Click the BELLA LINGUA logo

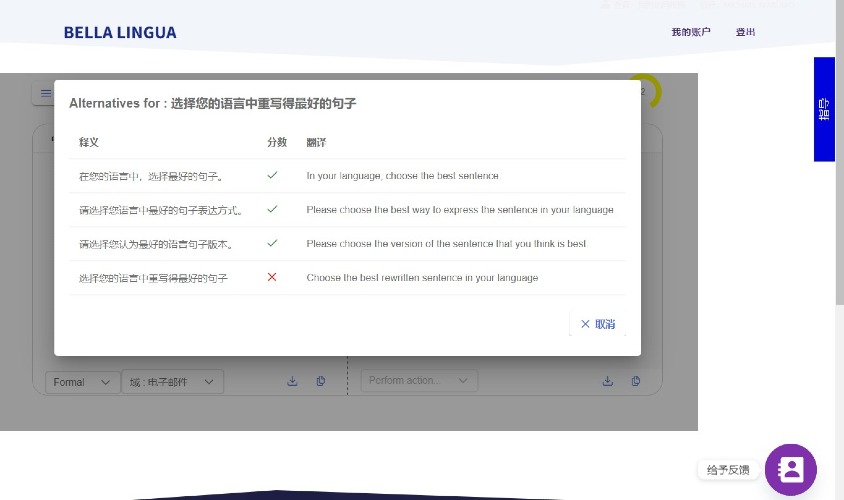[x=120, y=33]
